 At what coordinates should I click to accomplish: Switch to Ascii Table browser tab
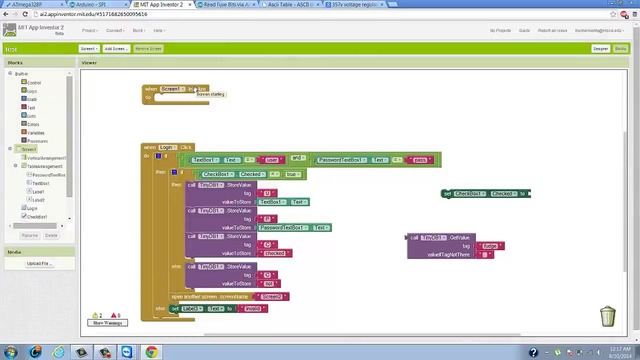(x=290, y=4)
